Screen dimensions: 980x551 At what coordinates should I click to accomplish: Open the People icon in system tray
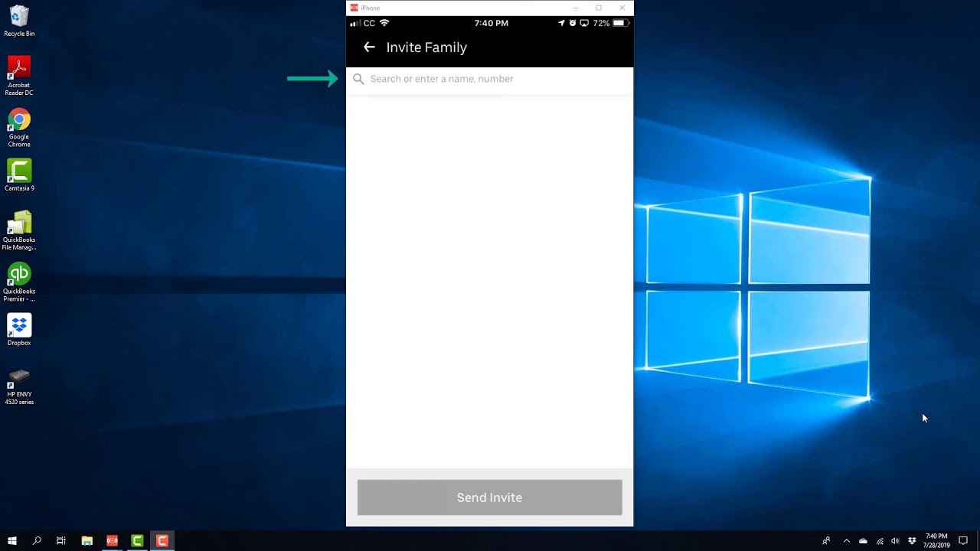826,541
